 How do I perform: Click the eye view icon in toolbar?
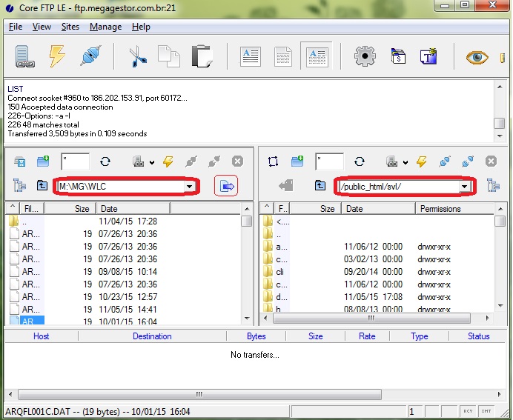[477, 57]
